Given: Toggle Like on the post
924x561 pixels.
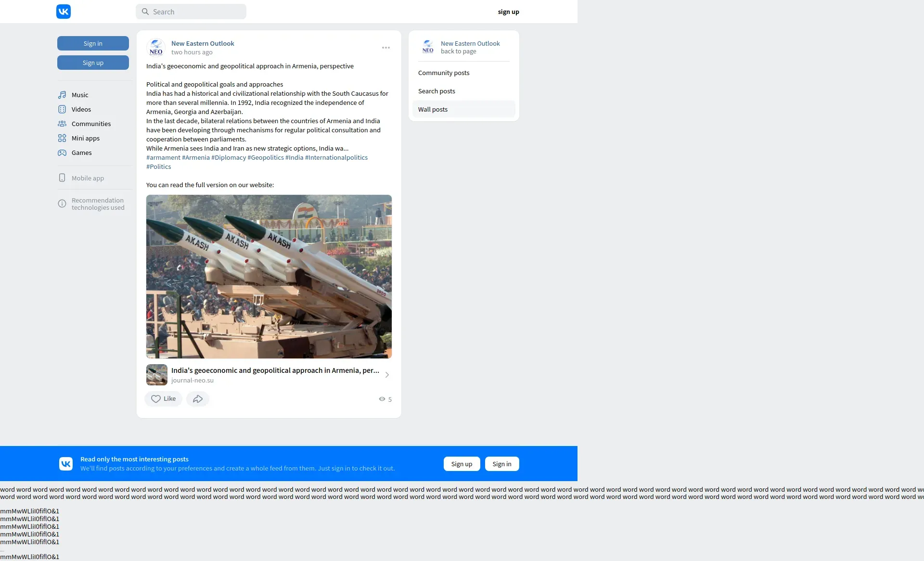Looking at the screenshot, I should [163, 399].
